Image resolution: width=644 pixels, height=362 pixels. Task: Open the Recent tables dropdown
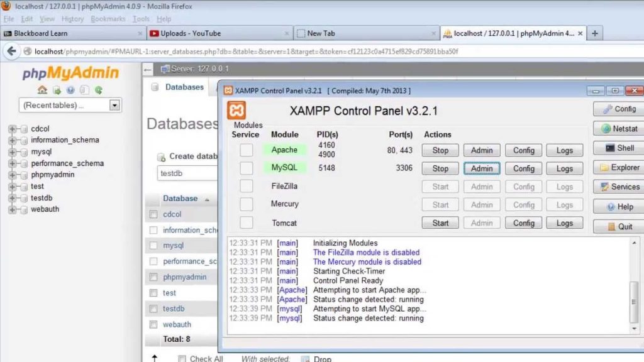pos(70,106)
